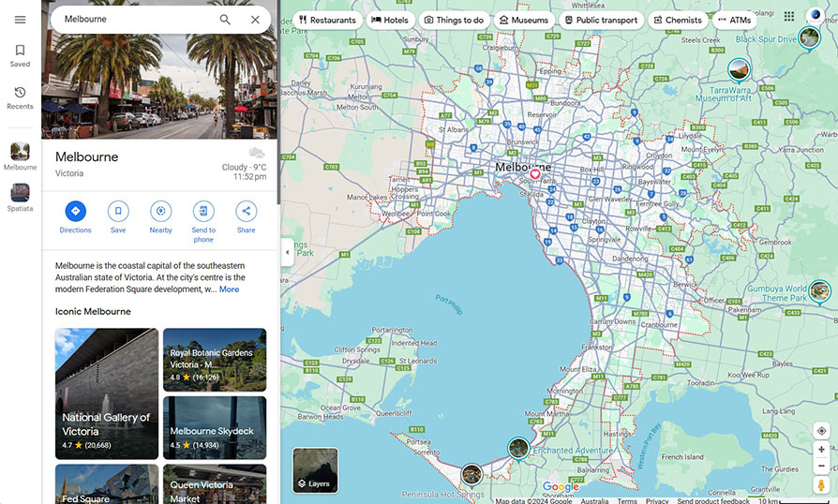This screenshot has width=838, height=504.
Task: Click the Frankston map label
Action: pyautogui.click(x=597, y=347)
